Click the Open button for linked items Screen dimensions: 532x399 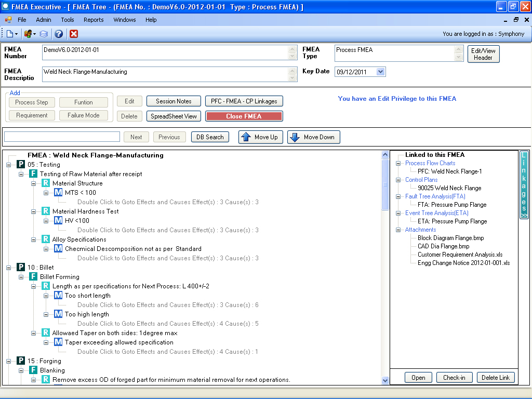(x=418, y=378)
